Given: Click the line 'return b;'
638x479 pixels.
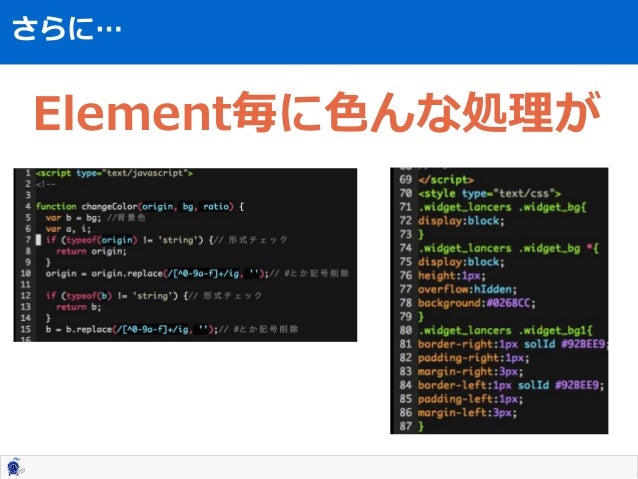Looking at the screenshot, I should (79, 307).
